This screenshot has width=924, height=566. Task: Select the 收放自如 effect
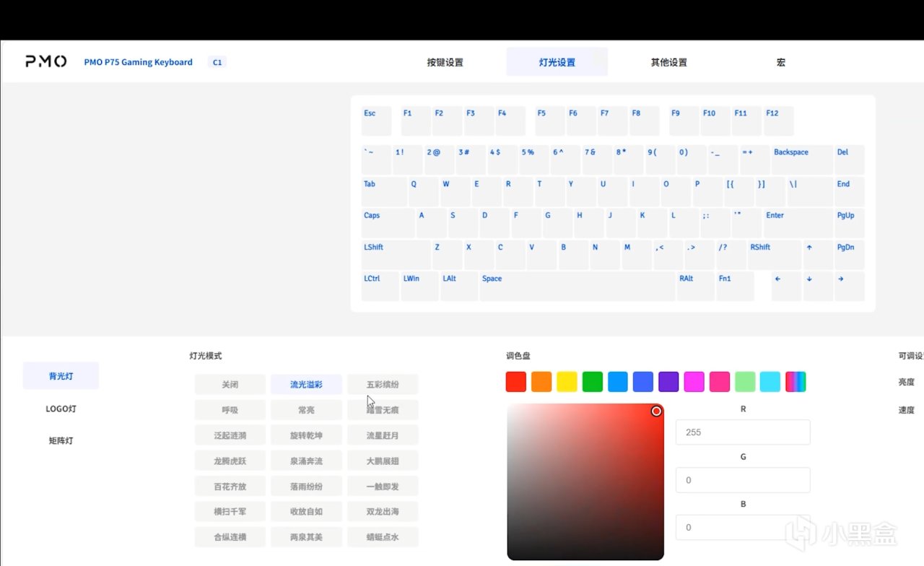coord(307,511)
